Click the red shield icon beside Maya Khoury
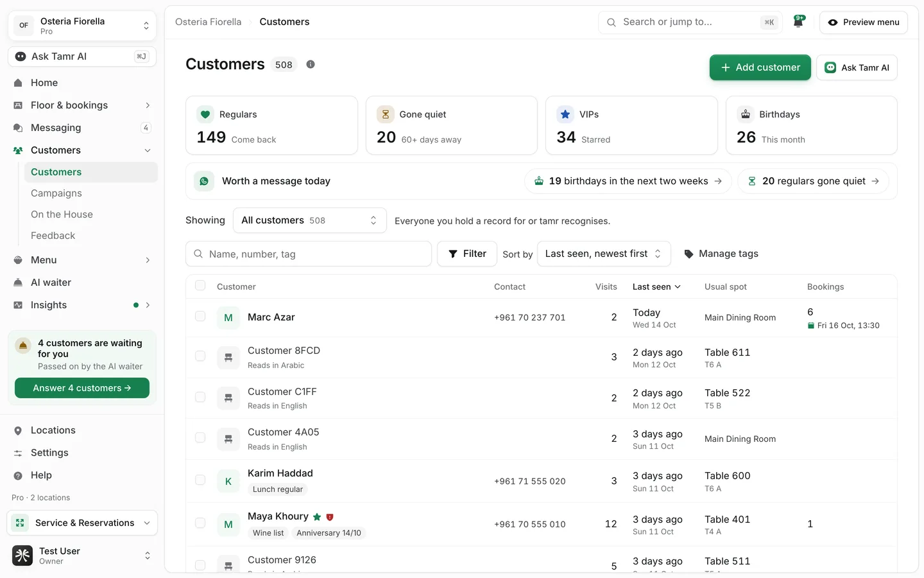924x578 pixels. (330, 517)
